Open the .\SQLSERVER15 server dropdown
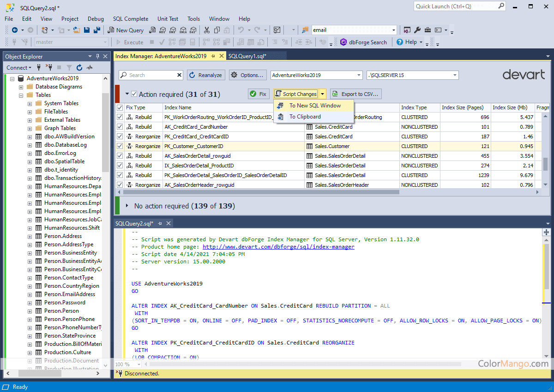554x392 pixels. (455, 75)
